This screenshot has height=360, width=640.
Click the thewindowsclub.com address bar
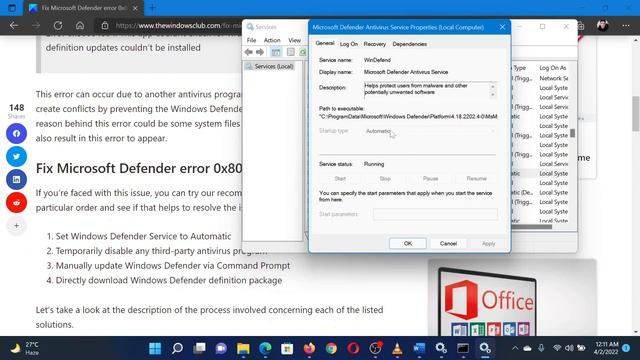pos(178,25)
